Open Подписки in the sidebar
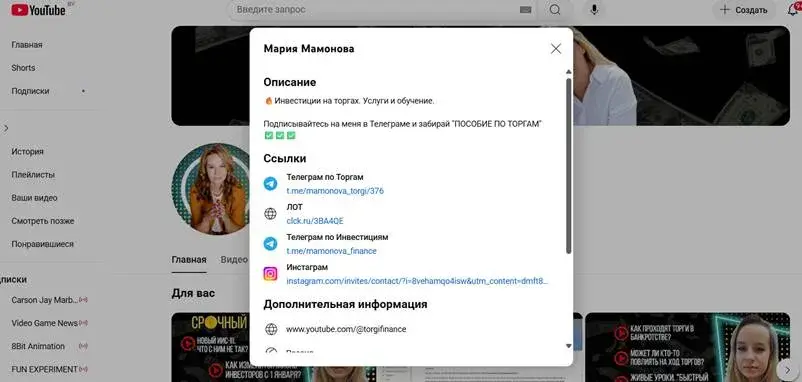 tap(31, 91)
